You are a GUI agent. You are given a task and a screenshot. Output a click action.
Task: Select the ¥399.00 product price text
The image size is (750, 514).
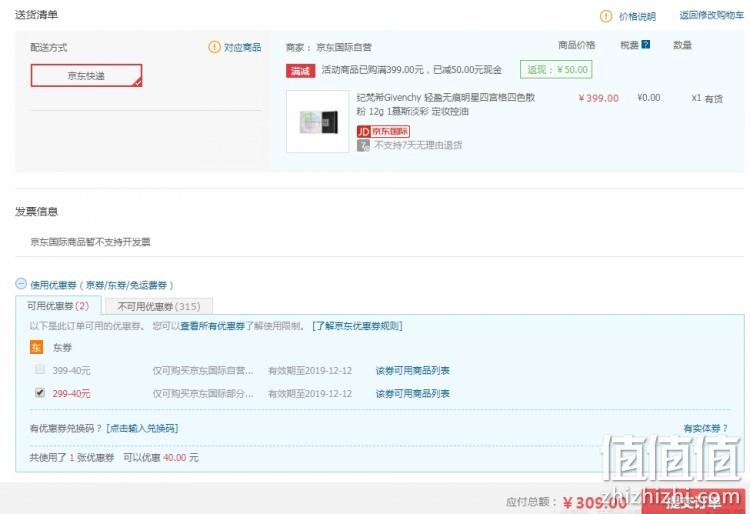point(598,98)
